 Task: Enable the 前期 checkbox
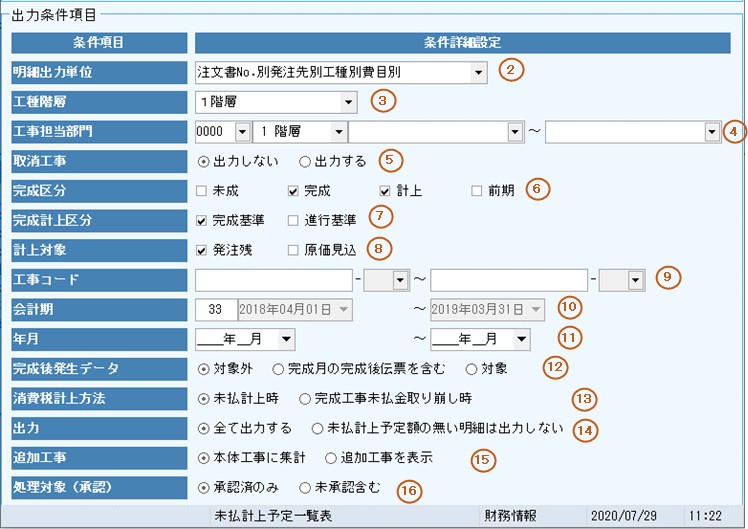[478, 190]
